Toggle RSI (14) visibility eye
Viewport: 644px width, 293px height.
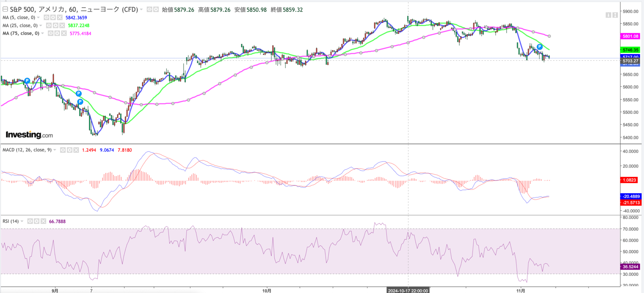tap(30, 221)
